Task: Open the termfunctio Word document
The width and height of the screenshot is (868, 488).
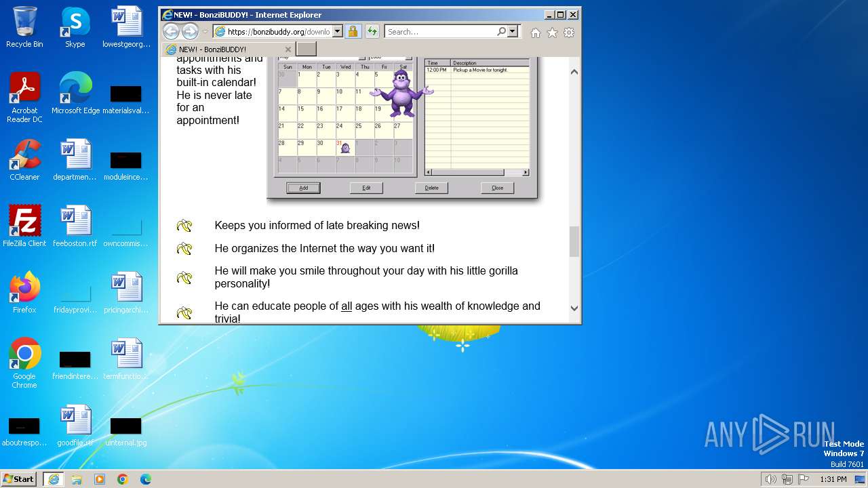Action: [126, 359]
